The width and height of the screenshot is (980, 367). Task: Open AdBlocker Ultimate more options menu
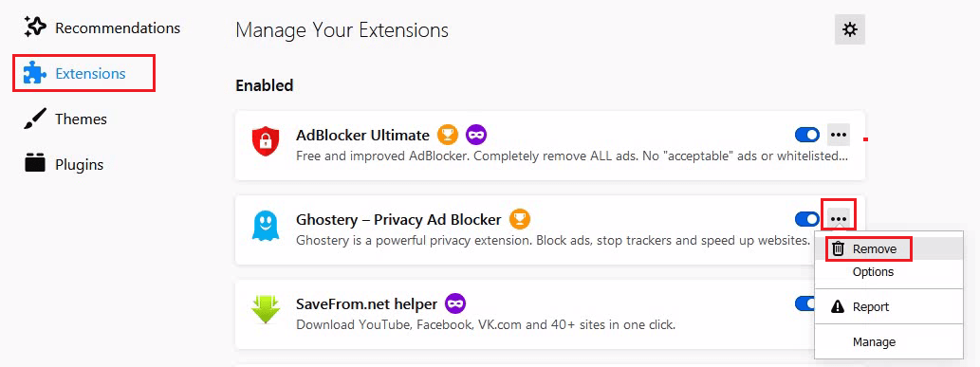(x=838, y=135)
